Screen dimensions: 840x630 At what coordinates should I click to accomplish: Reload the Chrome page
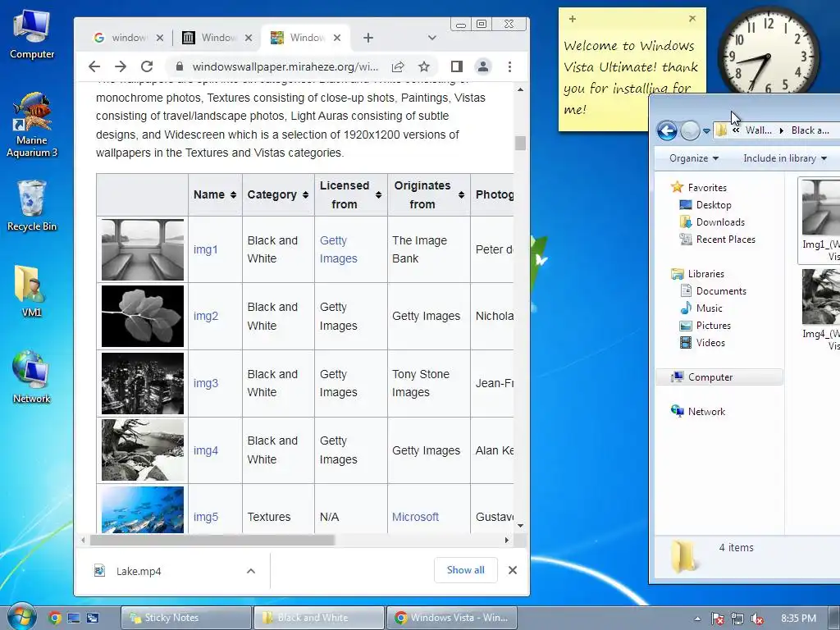pos(147,66)
